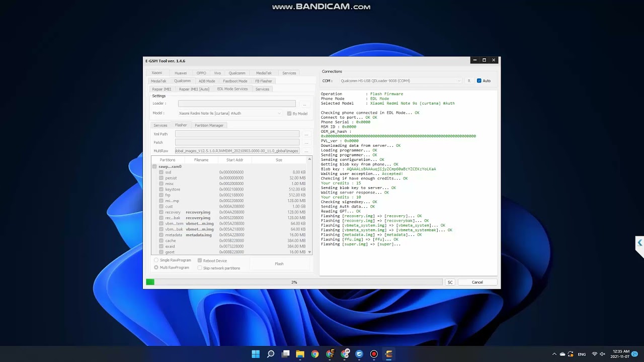Screen dimensions: 644x362
Task: Click the SC button near progress bar
Action: (450, 283)
